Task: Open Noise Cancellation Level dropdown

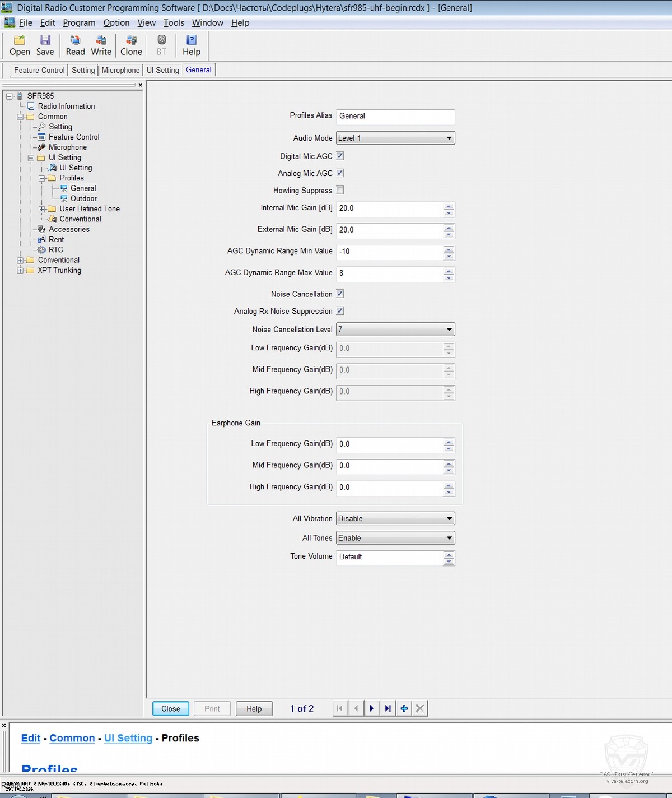Action: pyautogui.click(x=395, y=330)
